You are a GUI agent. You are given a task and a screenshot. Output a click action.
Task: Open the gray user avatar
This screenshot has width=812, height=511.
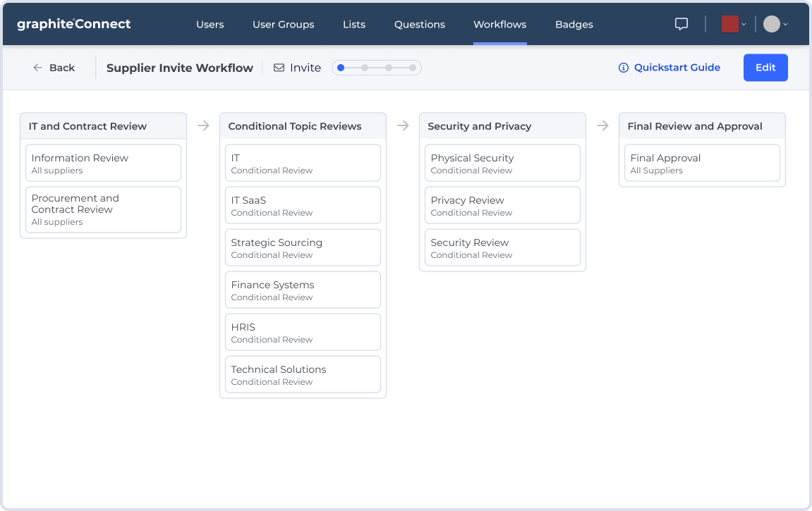pos(772,24)
